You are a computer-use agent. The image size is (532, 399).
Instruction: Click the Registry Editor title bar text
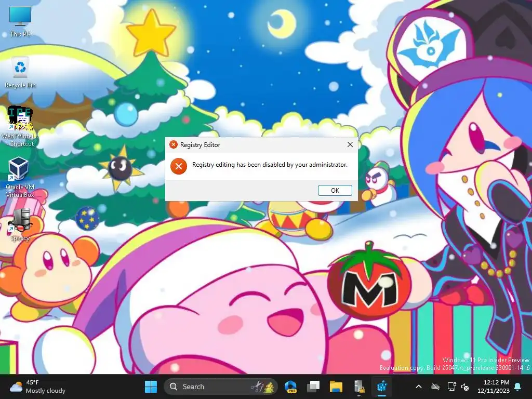pyautogui.click(x=200, y=145)
